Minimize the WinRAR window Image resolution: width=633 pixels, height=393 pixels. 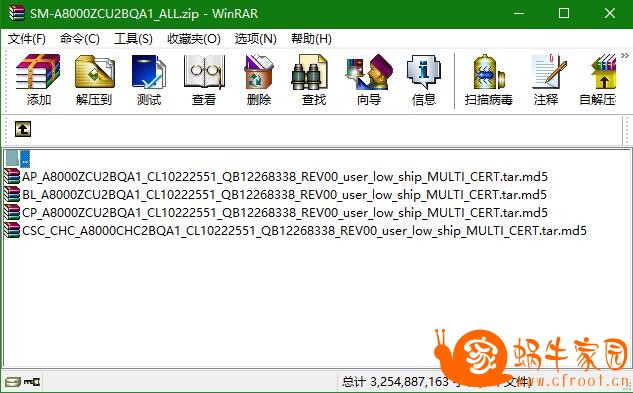(x=519, y=13)
